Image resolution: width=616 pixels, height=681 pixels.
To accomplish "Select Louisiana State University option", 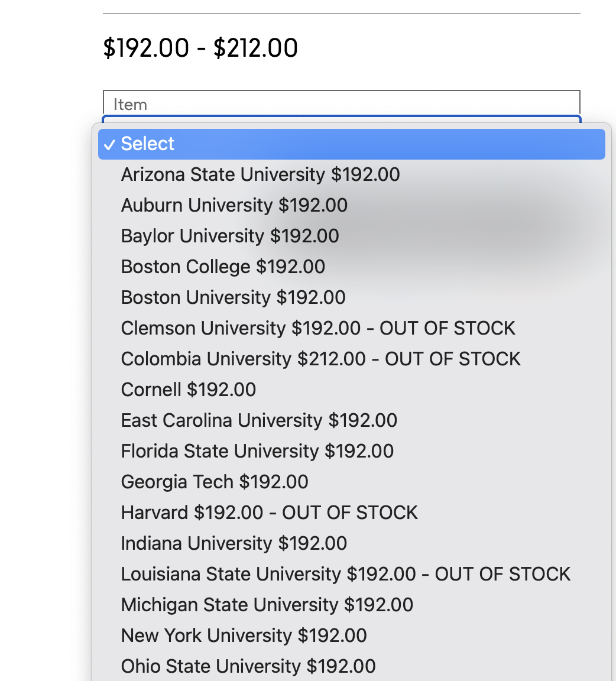I will coord(351,575).
